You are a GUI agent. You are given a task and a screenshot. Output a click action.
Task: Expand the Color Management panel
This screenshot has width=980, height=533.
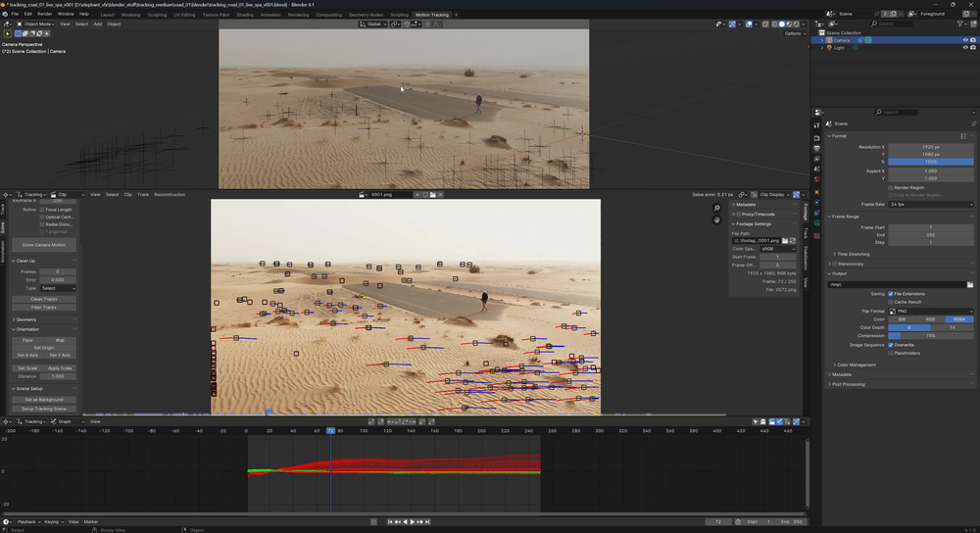855,364
